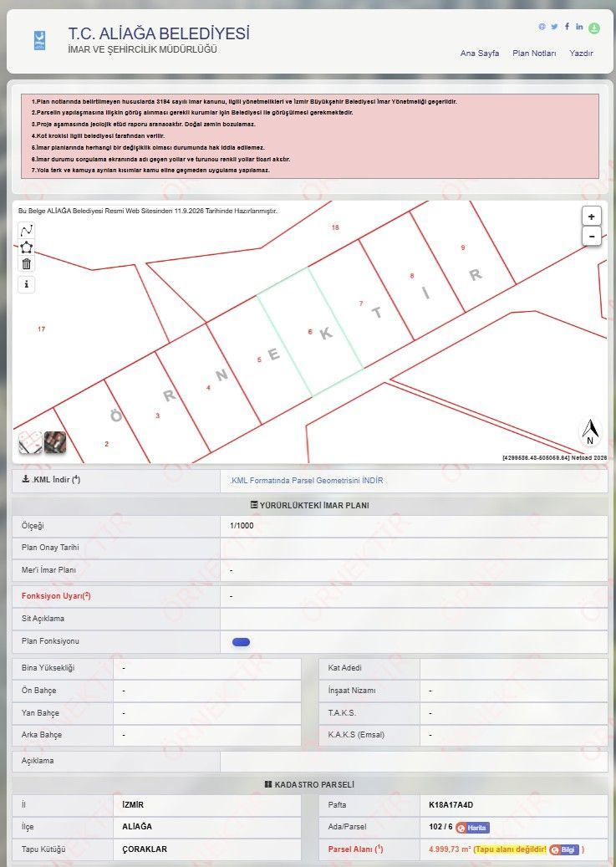Screen dimensions: 616x867
Task: Click the Harita button next to 102 / 6
Action: tap(473, 828)
